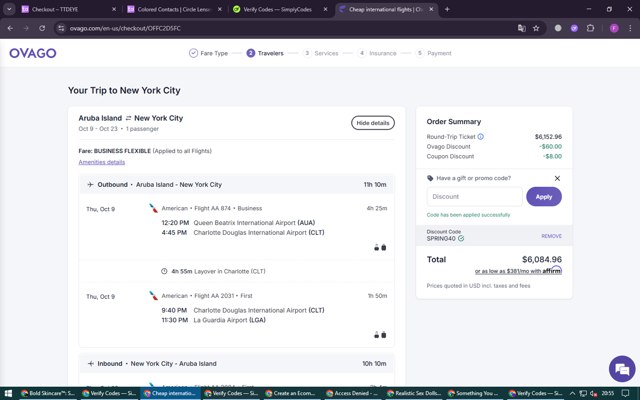Switch to Checkout – TTDEYE tab
640x400 pixels.
click(68, 9)
